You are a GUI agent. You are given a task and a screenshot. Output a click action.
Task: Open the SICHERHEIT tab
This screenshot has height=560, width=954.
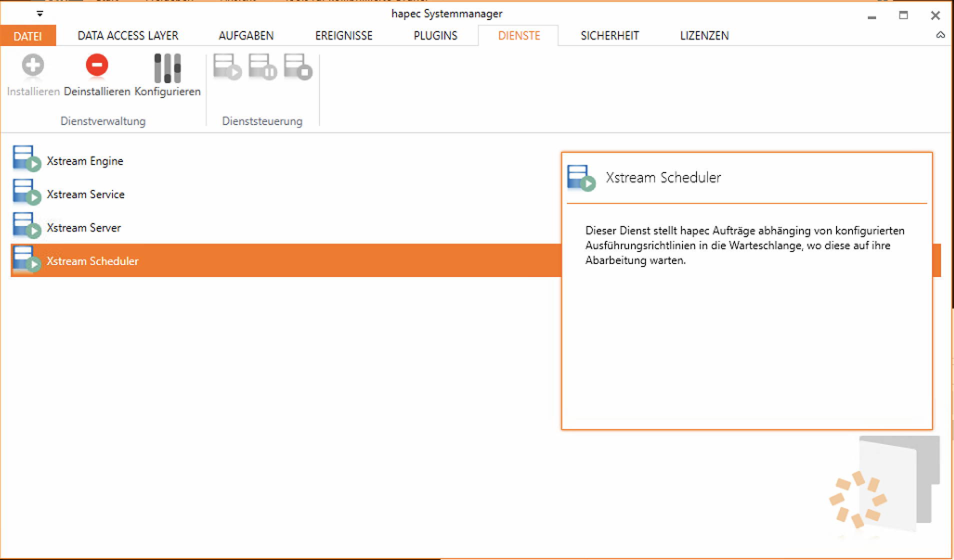coord(609,36)
